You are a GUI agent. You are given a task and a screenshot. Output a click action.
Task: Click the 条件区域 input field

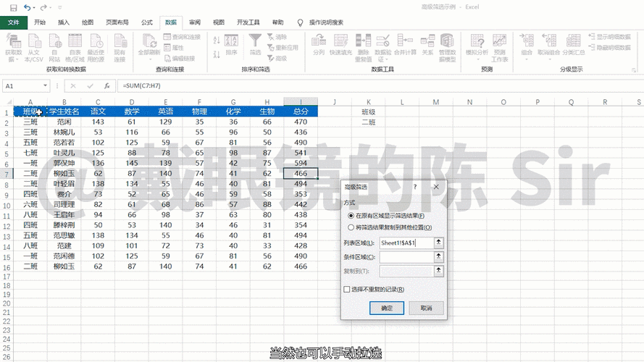point(406,257)
